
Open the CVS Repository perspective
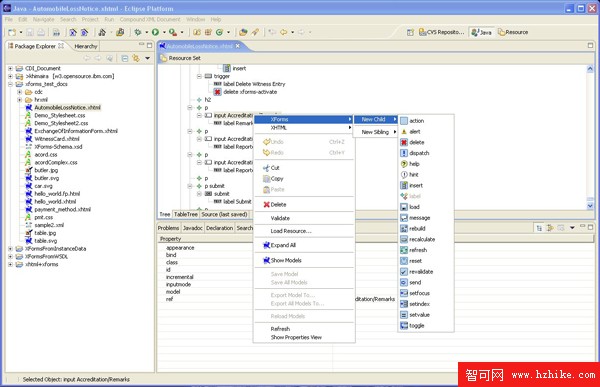point(441,33)
